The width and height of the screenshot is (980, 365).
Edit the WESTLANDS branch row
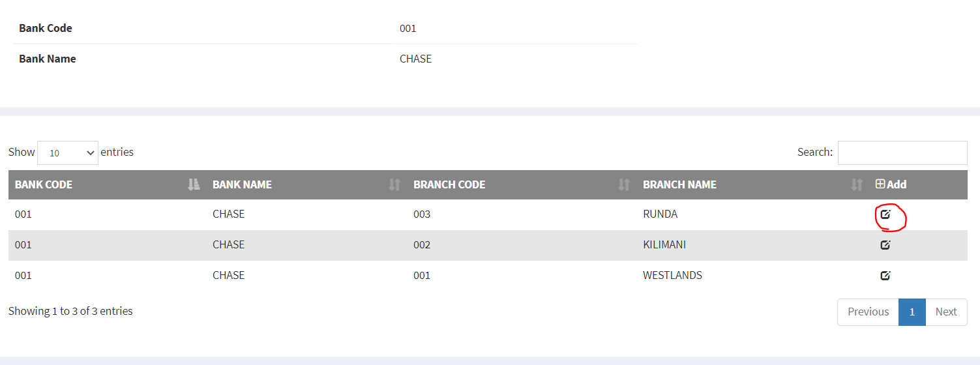pos(885,275)
